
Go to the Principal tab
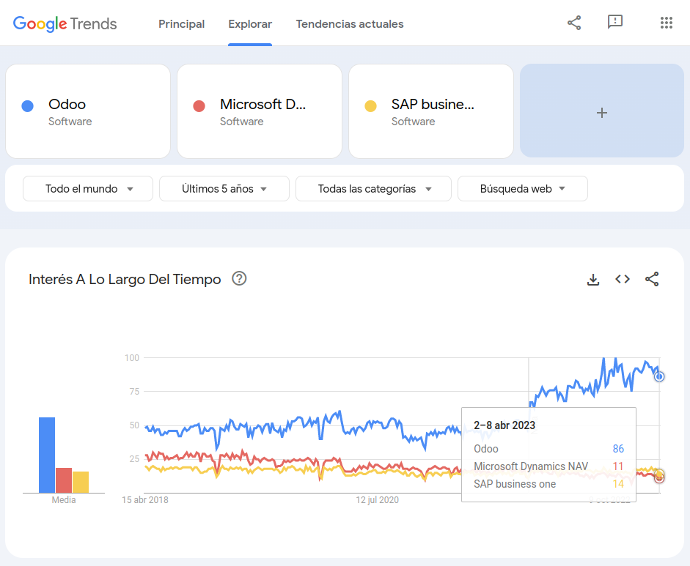(181, 24)
